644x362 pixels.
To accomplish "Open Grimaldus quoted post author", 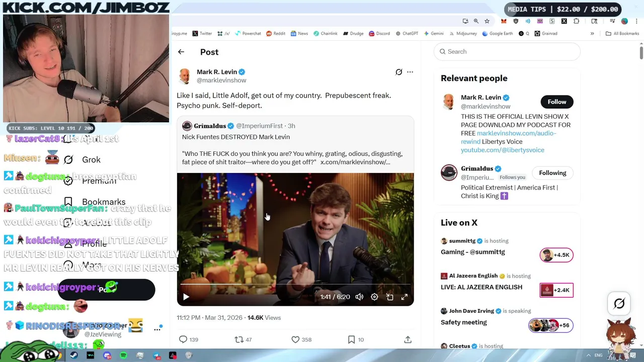I will 210,126.
